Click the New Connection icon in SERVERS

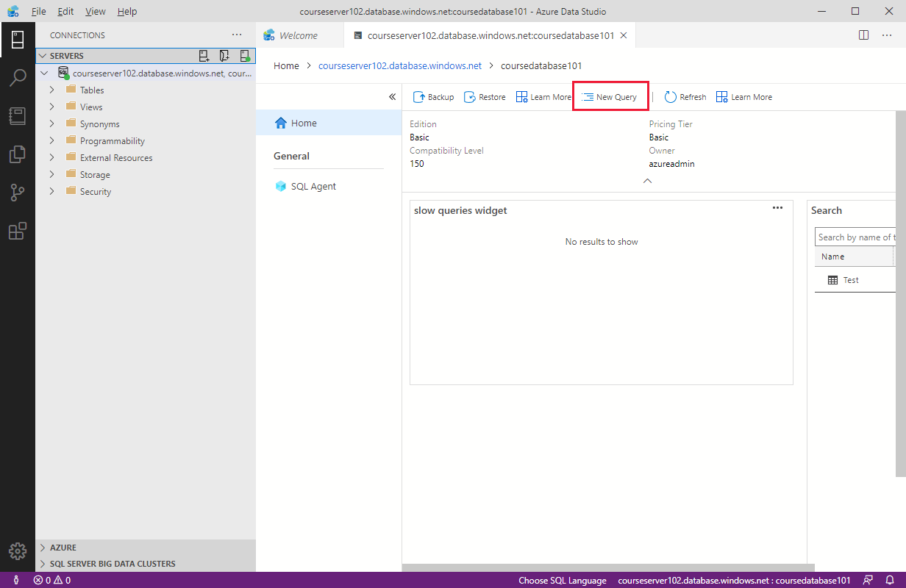[x=204, y=55]
